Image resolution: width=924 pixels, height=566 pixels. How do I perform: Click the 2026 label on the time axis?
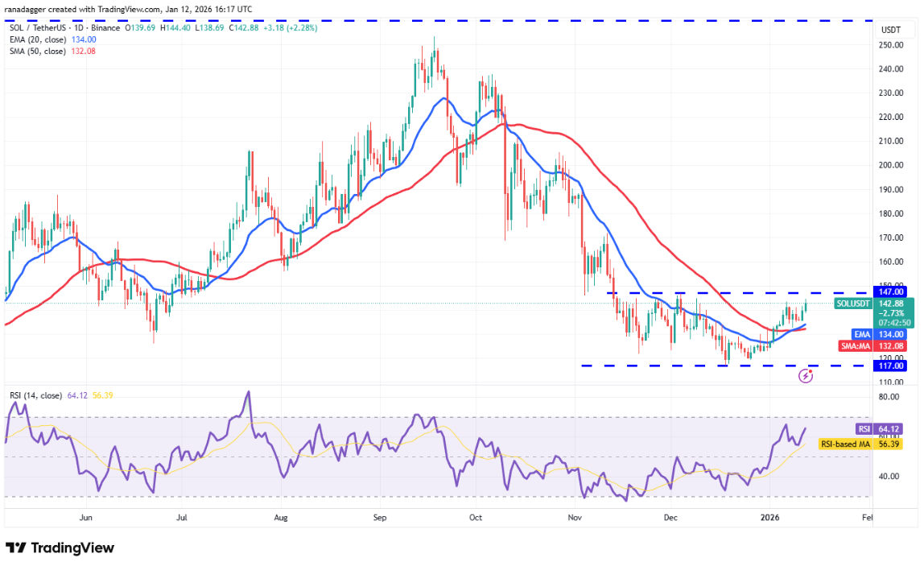(771, 519)
